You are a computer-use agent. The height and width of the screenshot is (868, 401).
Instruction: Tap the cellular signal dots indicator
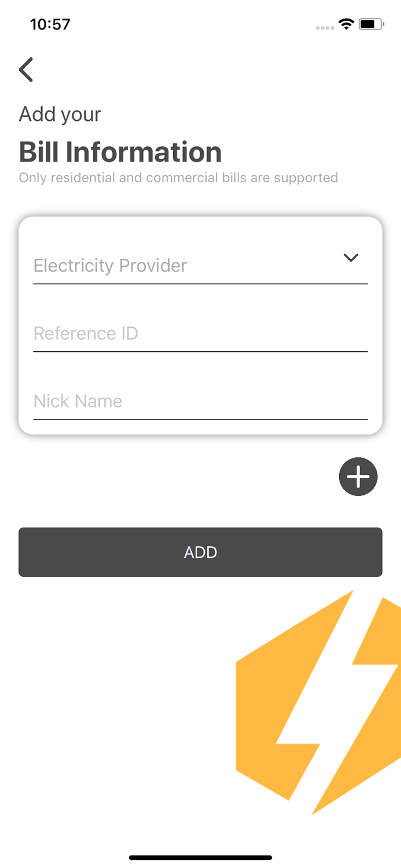pyautogui.click(x=324, y=27)
